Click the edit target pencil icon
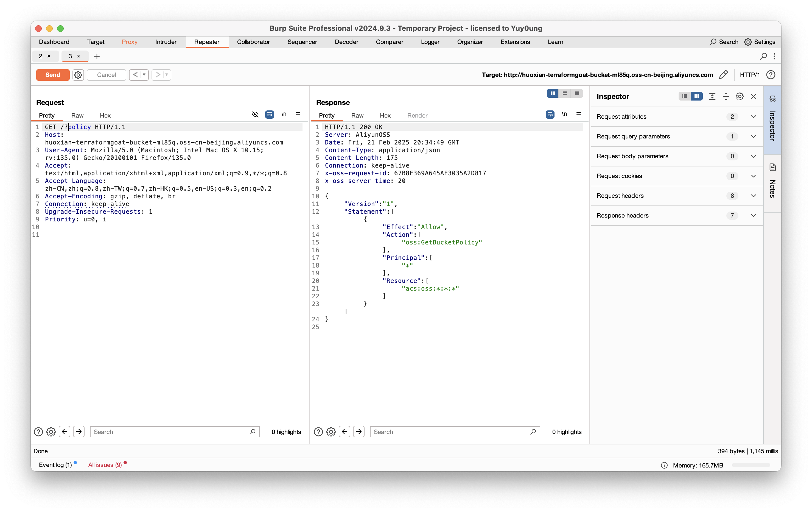812x512 pixels. [x=723, y=75]
